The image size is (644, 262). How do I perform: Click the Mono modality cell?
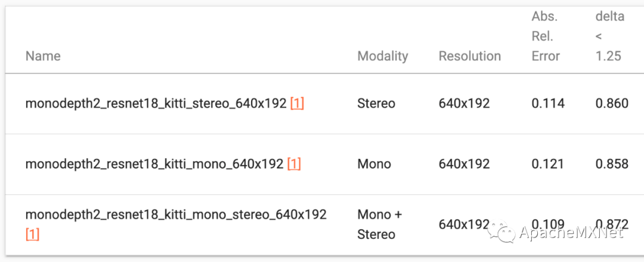[x=374, y=164]
